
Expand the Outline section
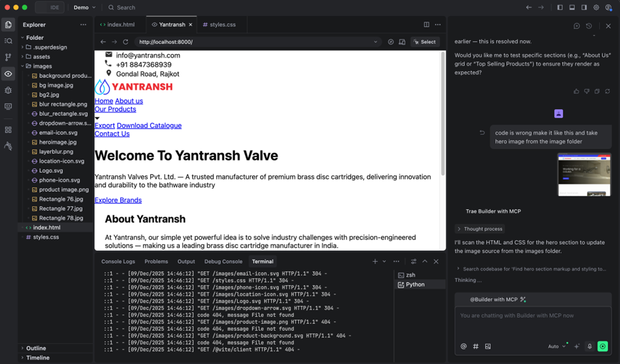coord(22,348)
